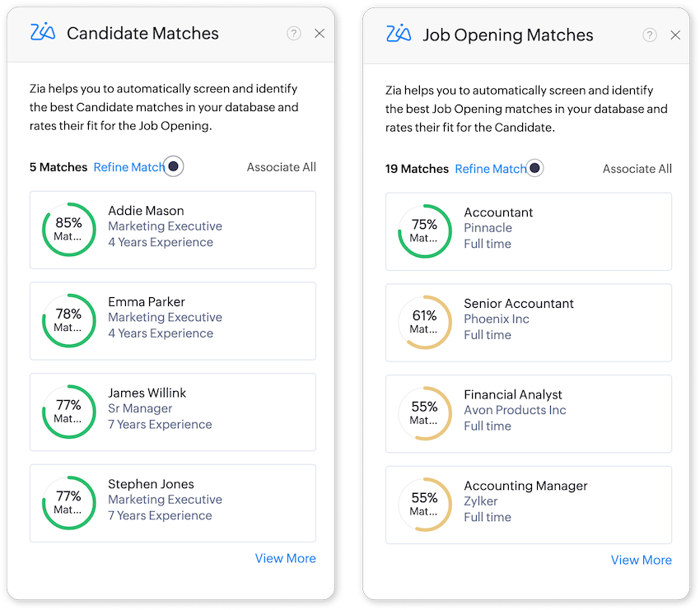Open help for Job Opening Matches panel

650,35
